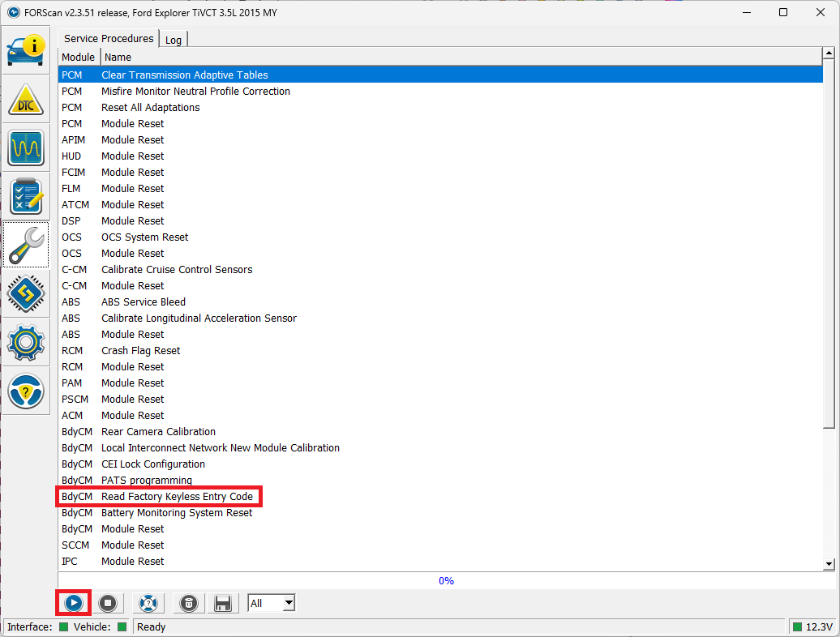Open the gear Settings section
This screenshot has height=637, width=840.
coord(26,342)
